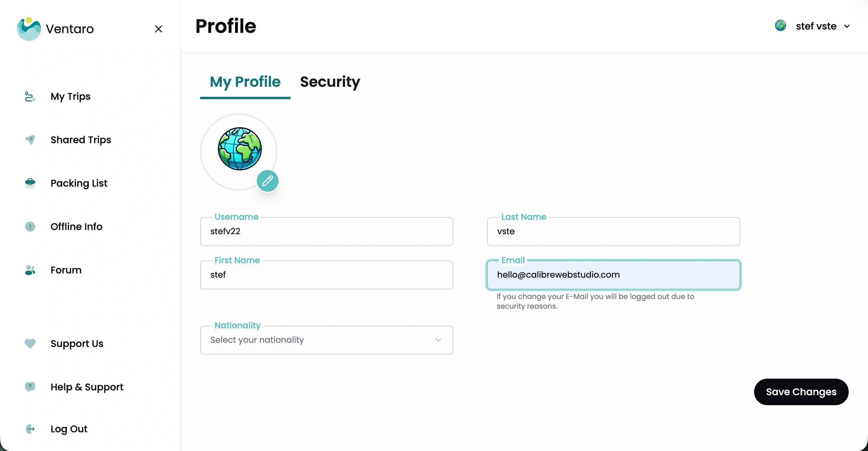Open the Nationality dropdown
The height and width of the screenshot is (451, 868).
point(326,340)
